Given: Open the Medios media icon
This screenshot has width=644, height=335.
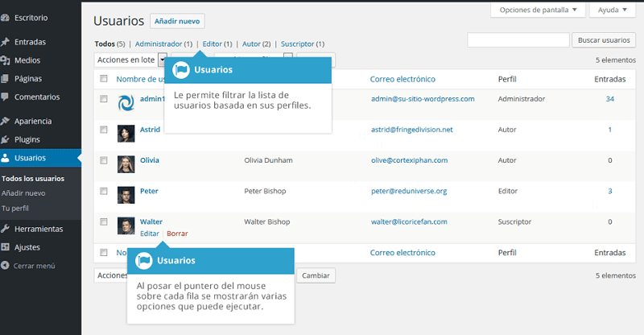Looking at the screenshot, I should (x=6, y=60).
